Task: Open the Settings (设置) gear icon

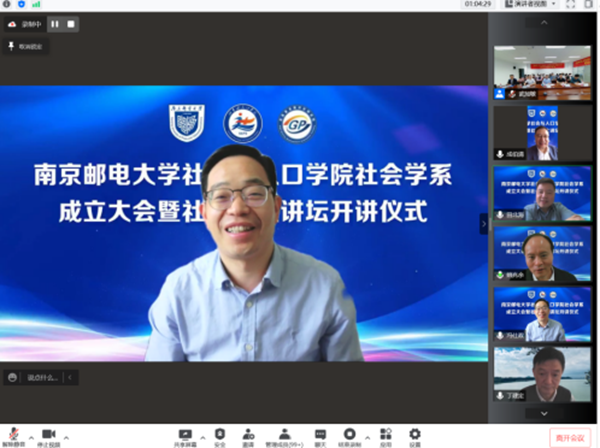Action: pyautogui.click(x=414, y=434)
